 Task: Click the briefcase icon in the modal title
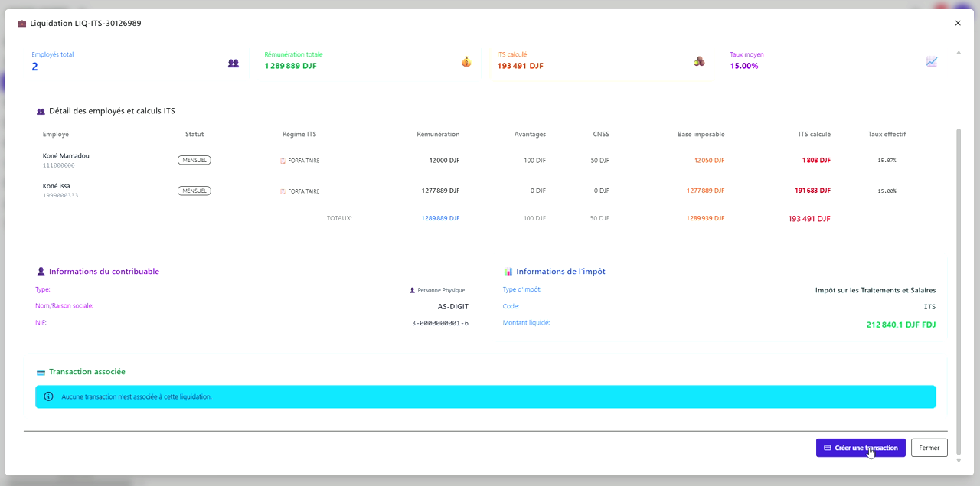[23, 23]
